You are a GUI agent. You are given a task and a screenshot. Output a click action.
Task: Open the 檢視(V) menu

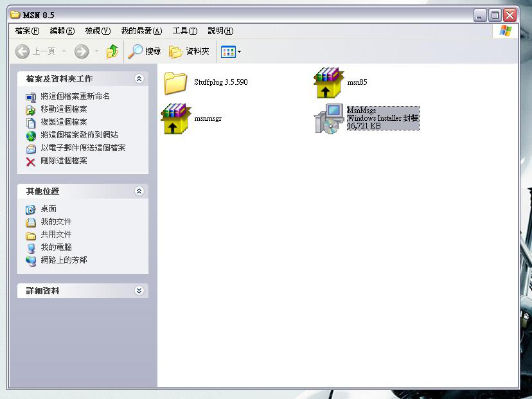pos(98,31)
